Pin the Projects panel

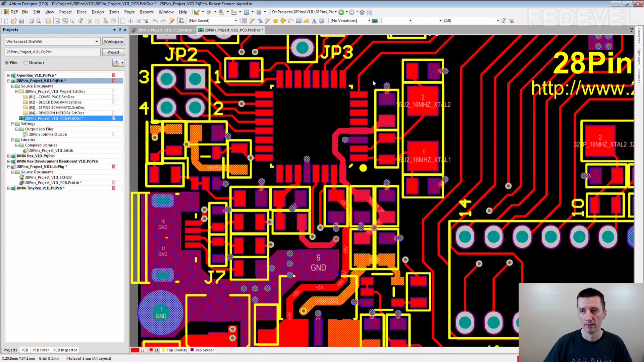pyautogui.click(x=120, y=30)
